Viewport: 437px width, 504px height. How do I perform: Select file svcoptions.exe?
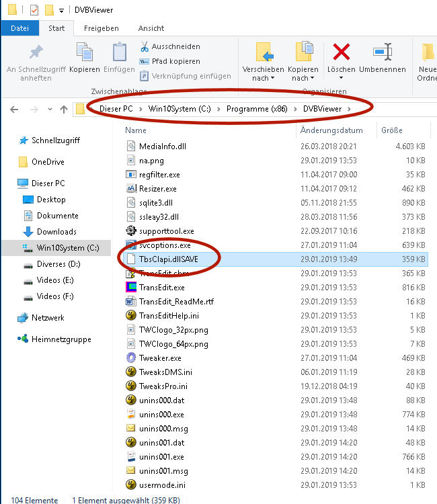[276, 245]
